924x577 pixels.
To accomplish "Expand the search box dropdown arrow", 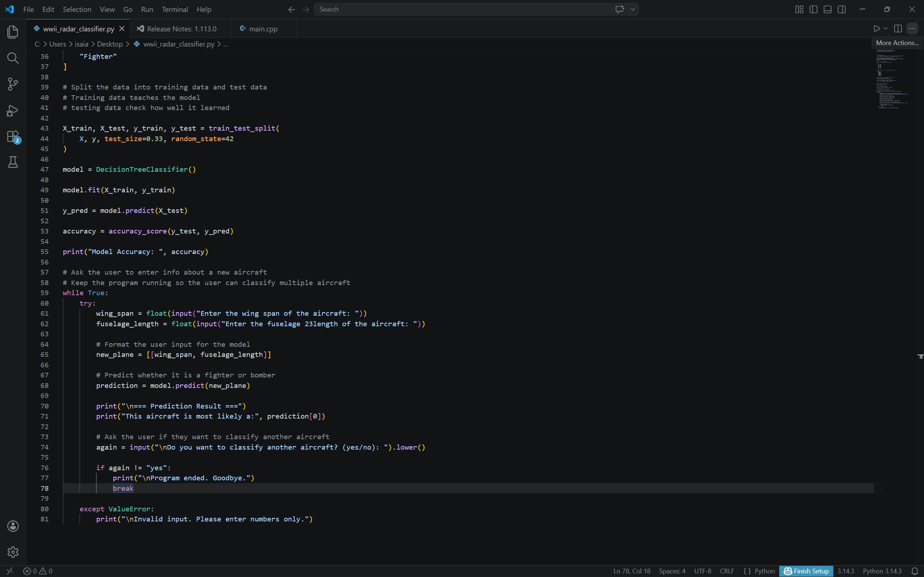I will [x=632, y=9].
